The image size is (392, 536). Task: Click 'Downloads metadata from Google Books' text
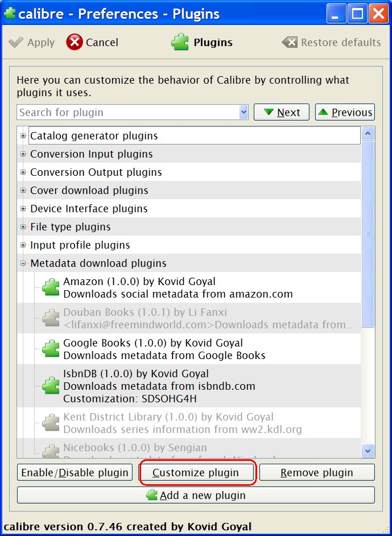[x=164, y=355]
